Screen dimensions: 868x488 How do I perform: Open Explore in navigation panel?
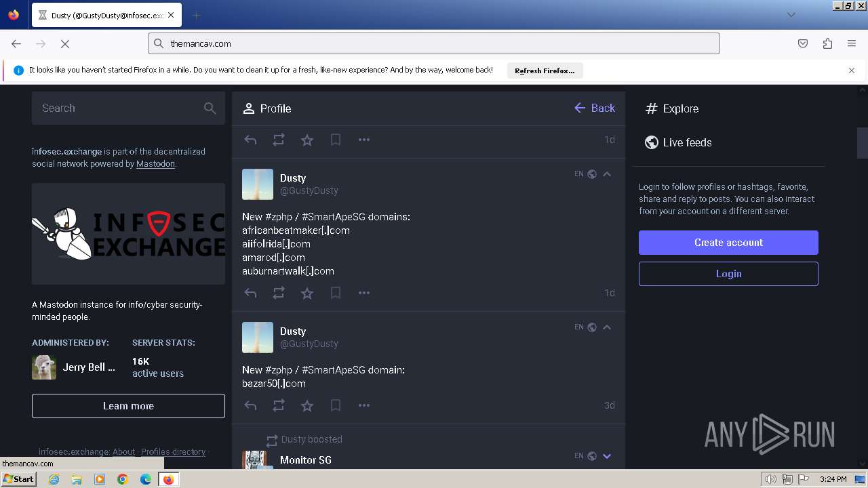[x=671, y=108]
